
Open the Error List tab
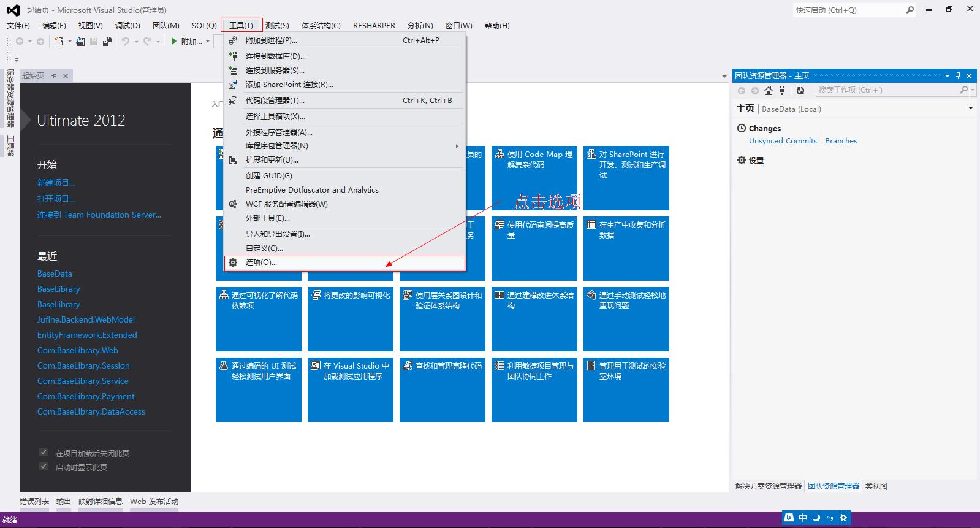click(34, 501)
